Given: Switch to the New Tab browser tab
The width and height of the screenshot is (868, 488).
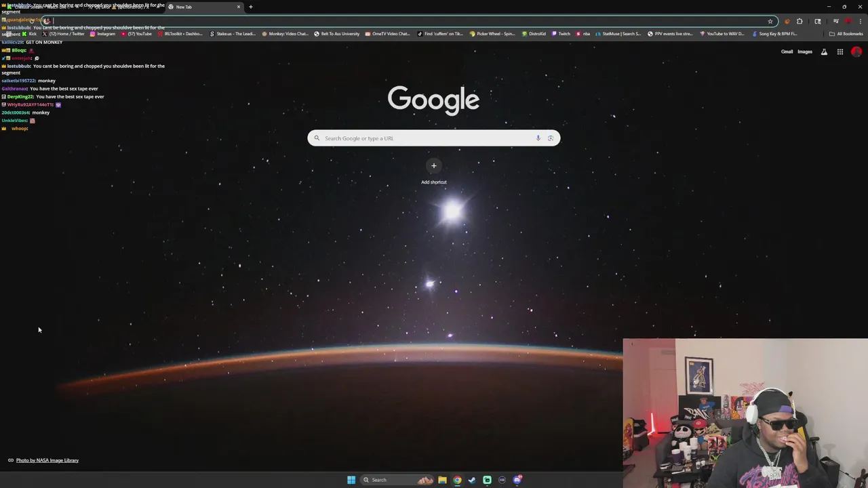Looking at the screenshot, I should (203, 7).
